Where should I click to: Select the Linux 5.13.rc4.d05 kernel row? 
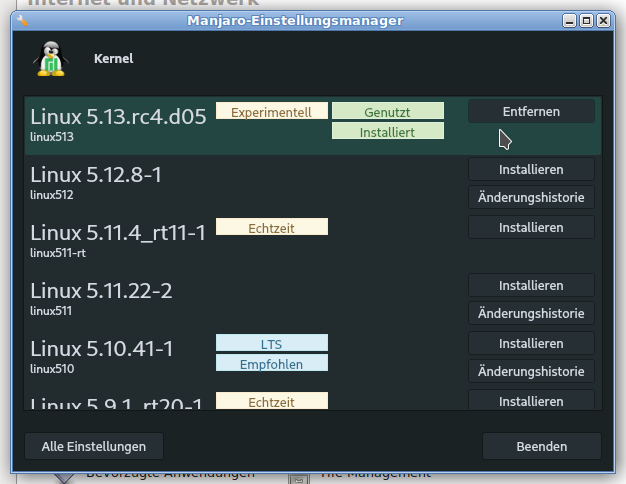point(313,126)
